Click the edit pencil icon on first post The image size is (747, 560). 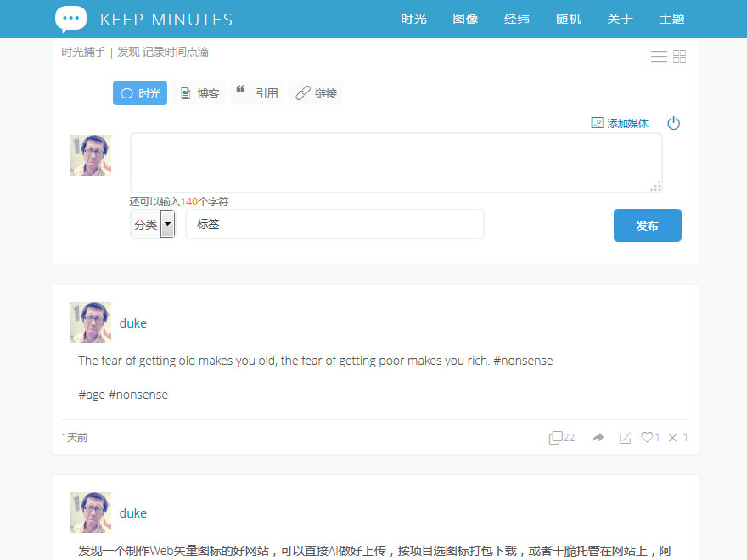click(625, 438)
